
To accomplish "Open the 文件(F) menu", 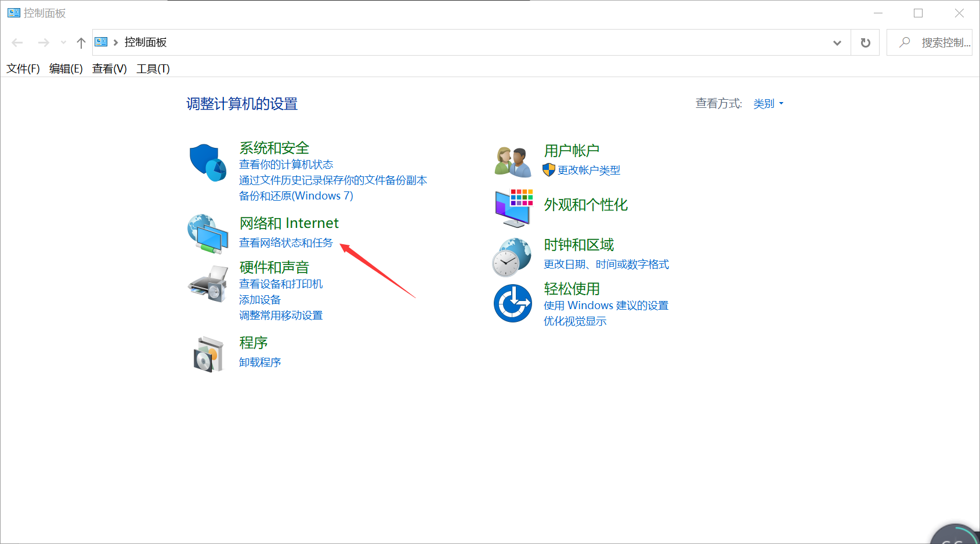I will pyautogui.click(x=23, y=68).
